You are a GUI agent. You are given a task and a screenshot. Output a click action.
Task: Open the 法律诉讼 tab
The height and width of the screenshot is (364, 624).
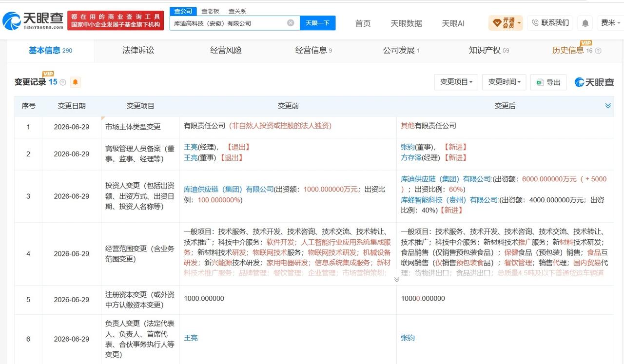coord(138,50)
